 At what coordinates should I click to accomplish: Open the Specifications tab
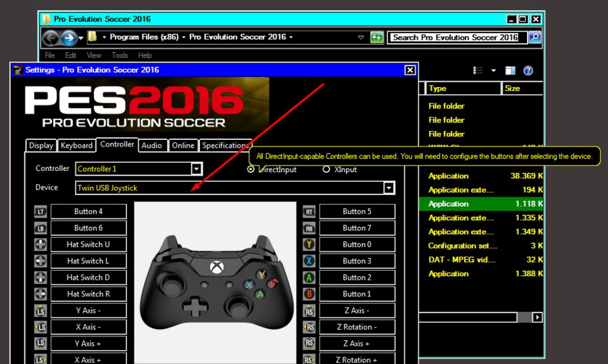[225, 145]
